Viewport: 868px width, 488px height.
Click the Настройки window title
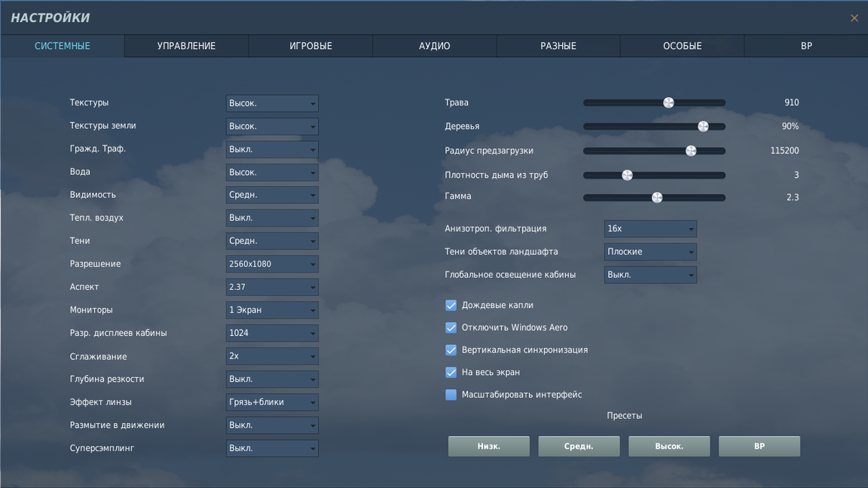(50, 18)
